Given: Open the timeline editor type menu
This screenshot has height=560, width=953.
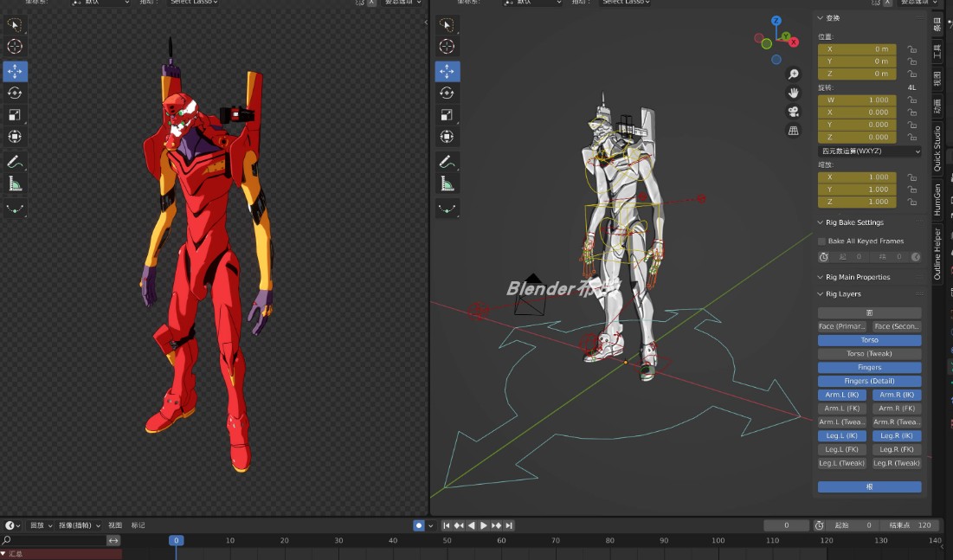Looking at the screenshot, I should coord(12,525).
